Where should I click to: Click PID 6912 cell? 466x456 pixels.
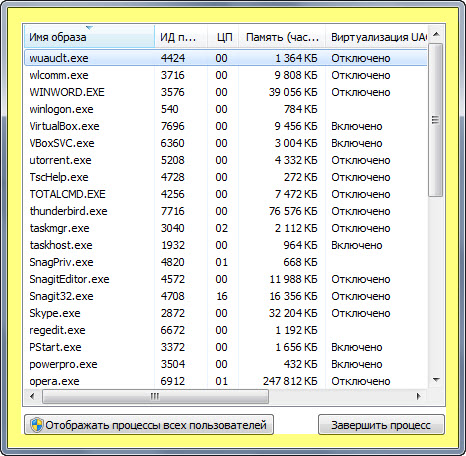click(173, 381)
